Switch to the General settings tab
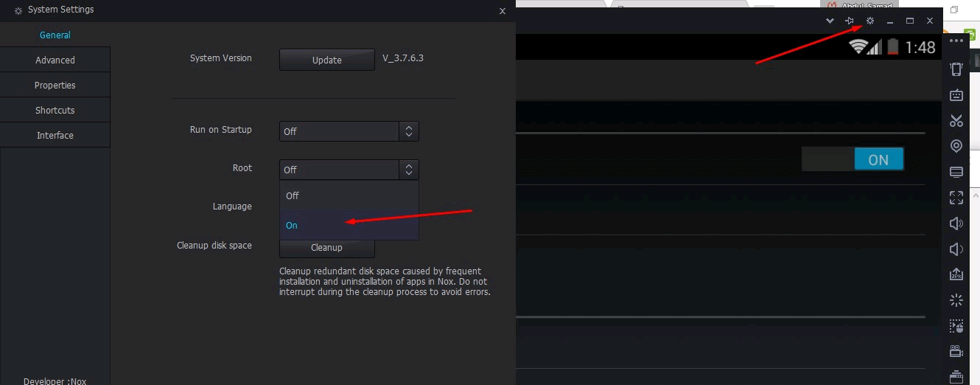The height and width of the screenshot is (385, 980). pyautogui.click(x=55, y=35)
